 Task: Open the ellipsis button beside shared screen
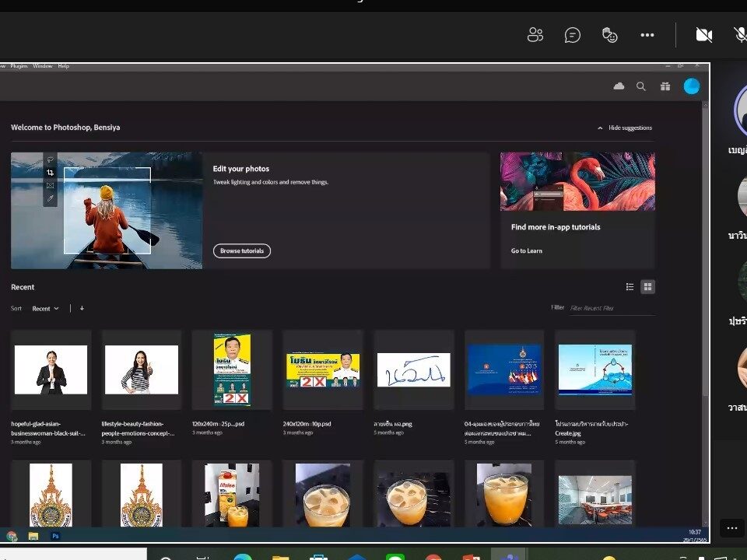point(731,527)
